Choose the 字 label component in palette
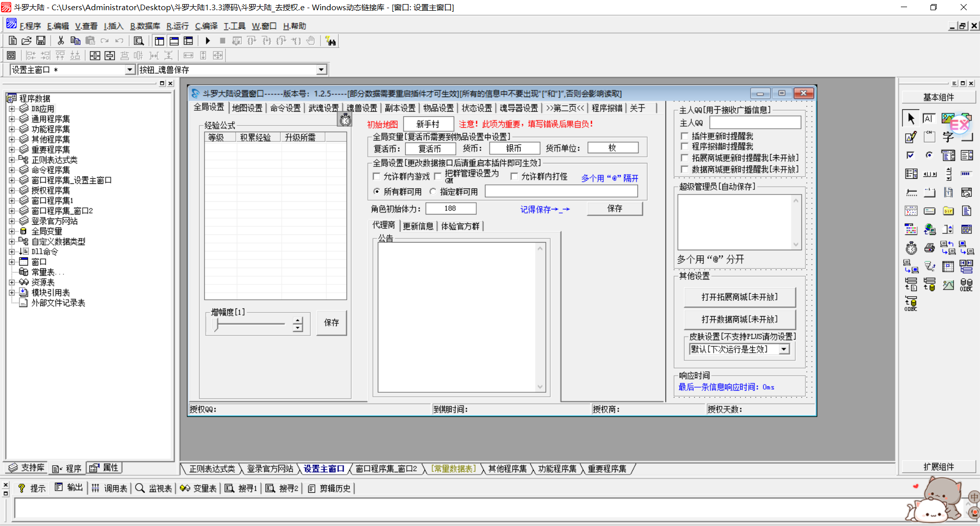This screenshot has height=526, width=980. (x=948, y=137)
